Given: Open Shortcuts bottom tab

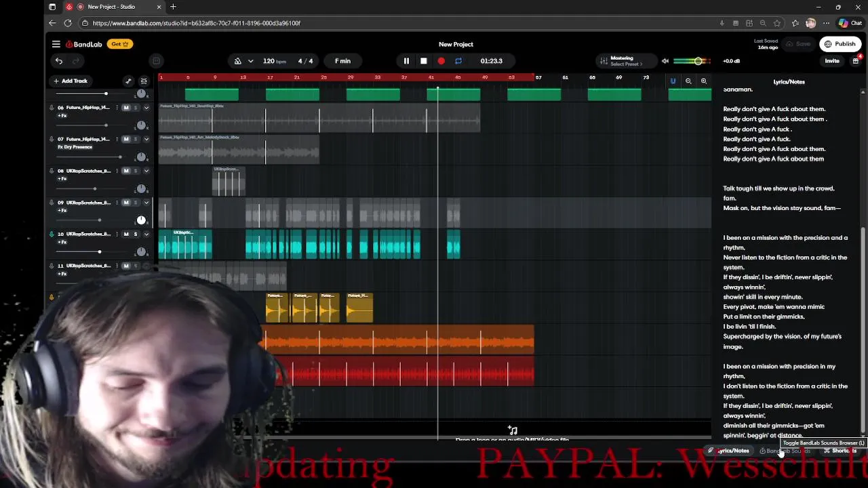Looking at the screenshot, I should click(840, 451).
